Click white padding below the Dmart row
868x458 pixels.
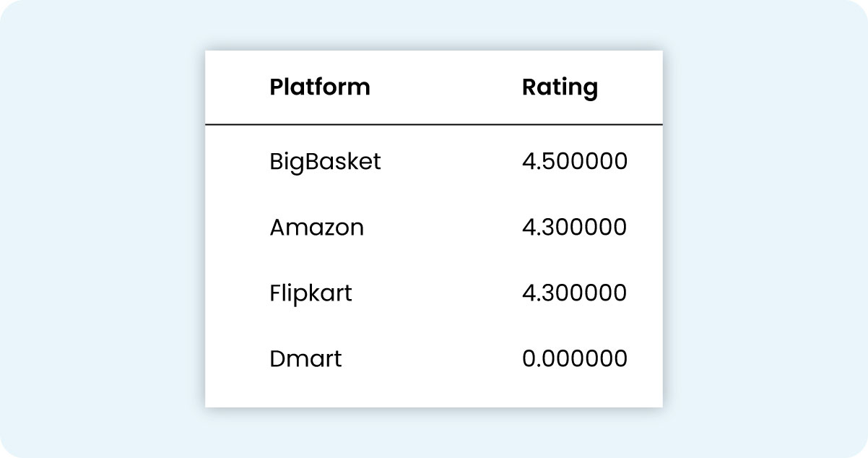[x=433, y=392]
